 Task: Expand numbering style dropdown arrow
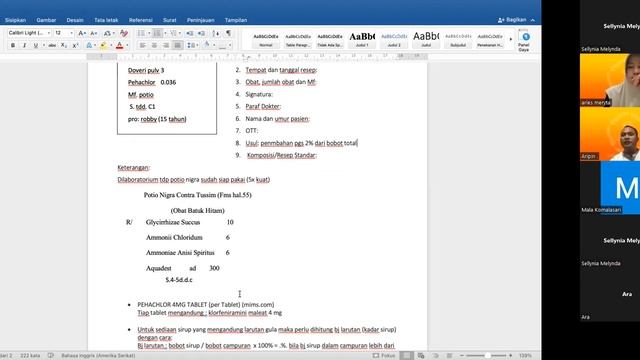click(165, 33)
